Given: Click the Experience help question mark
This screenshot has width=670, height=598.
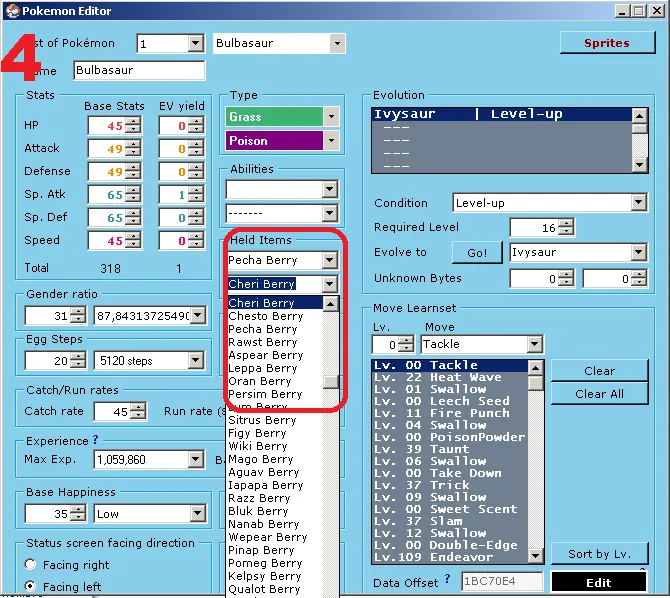Looking at the screenshot, I should pyautogui.click(x=95, y=439).
